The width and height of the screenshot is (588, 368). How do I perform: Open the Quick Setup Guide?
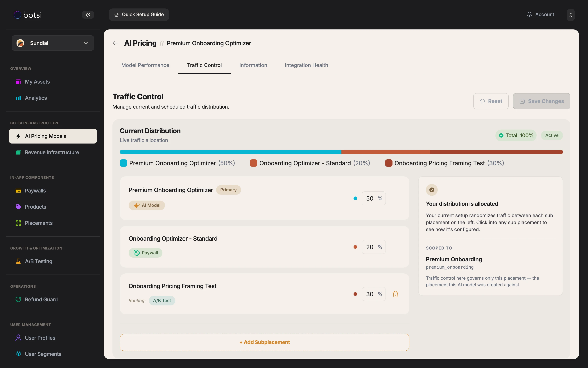click(x=139, y=15)
